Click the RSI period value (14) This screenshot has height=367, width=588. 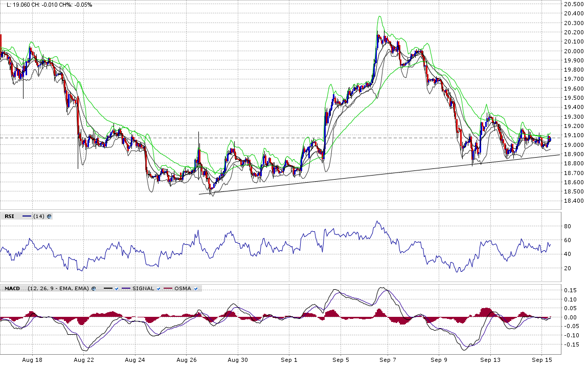pos(38,217)
